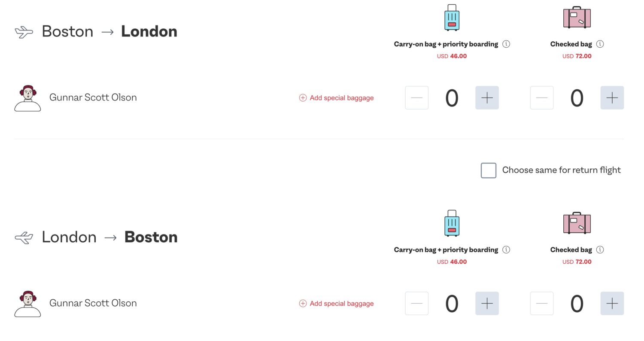644x341 pixels.
Task: Decrease carry-on bag count for Boston to London
Action: [416, 98]
